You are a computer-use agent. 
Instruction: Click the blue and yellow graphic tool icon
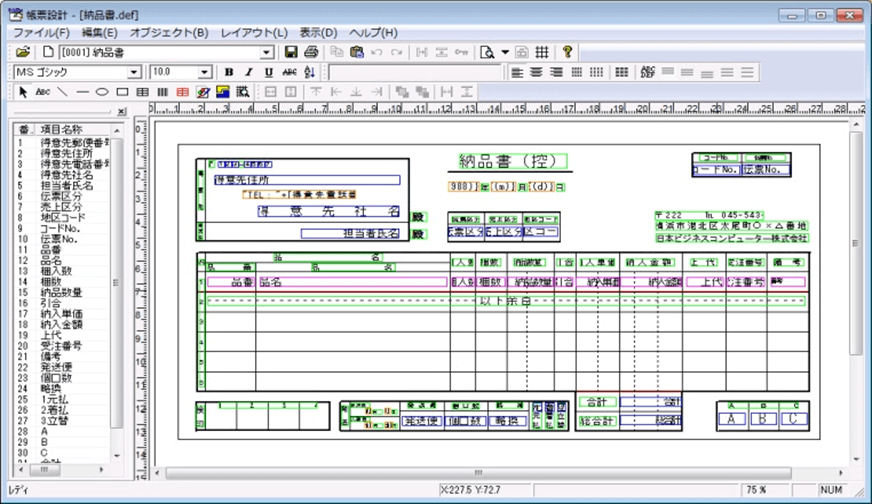click(223, 92)
